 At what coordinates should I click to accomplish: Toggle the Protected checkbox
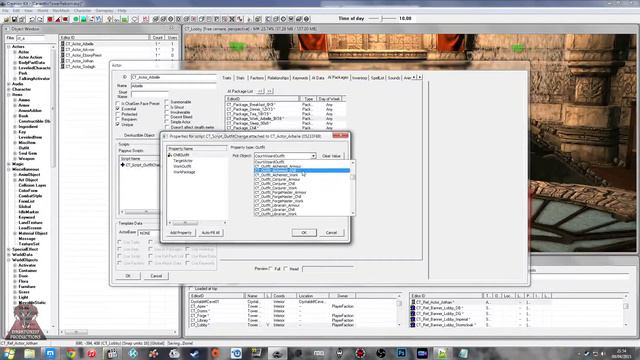tap(118, 114)
